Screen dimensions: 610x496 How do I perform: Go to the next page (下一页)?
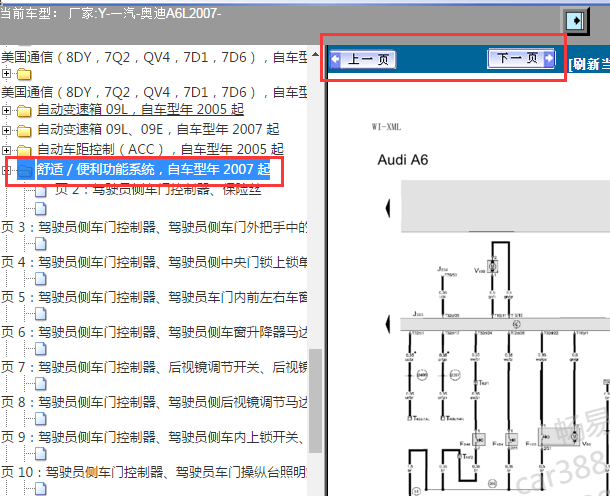tap(521, 58)
